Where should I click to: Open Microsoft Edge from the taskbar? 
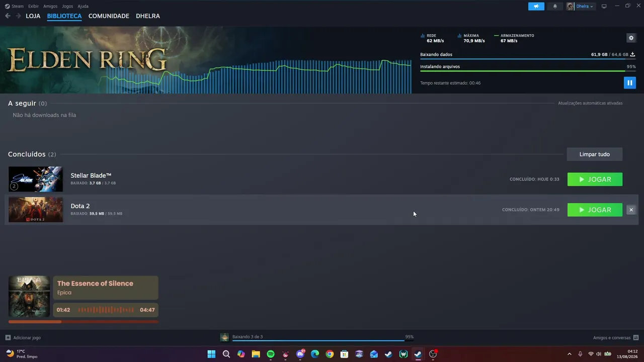(x=315, y=354)
